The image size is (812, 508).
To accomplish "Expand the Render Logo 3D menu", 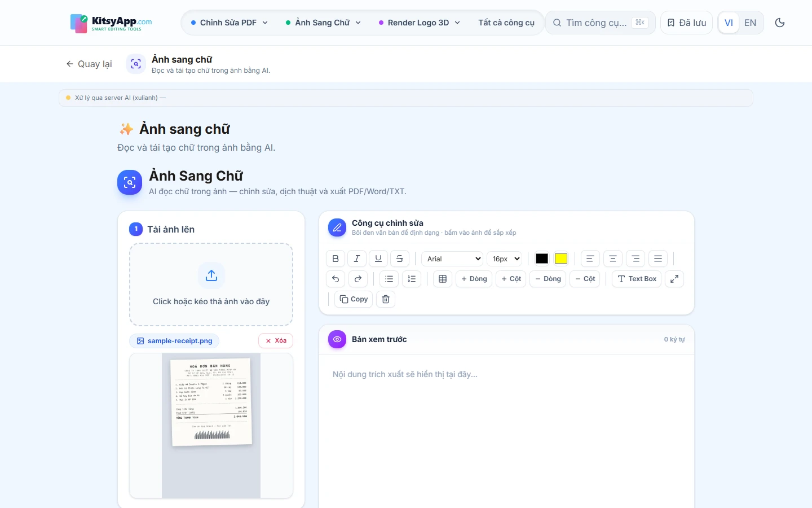I will click(x=420, y=23).
